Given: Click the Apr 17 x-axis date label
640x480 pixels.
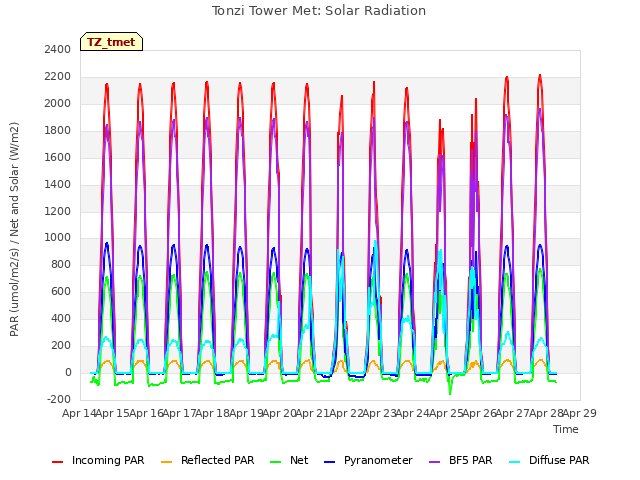Looking at the screenshot, I should click(x=179, y=413).
